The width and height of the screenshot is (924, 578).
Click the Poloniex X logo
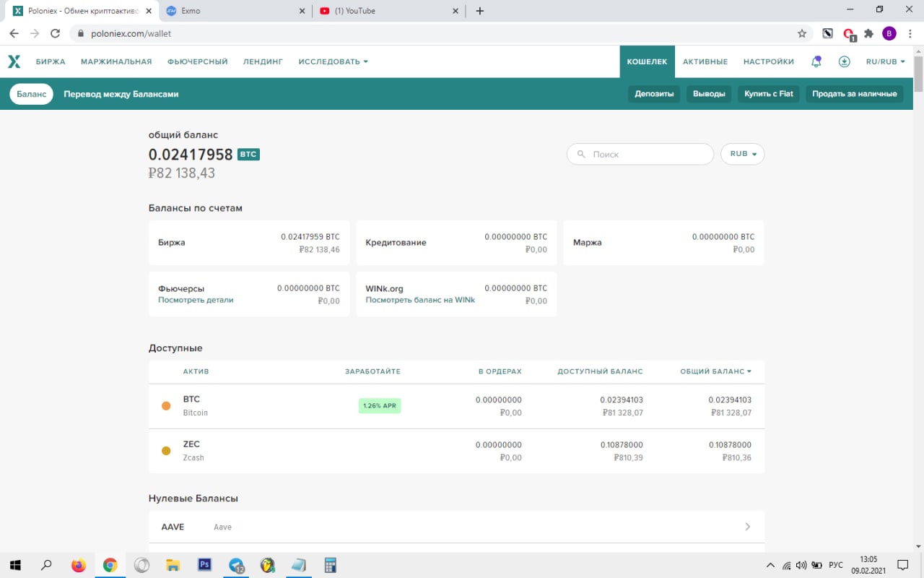14,61
